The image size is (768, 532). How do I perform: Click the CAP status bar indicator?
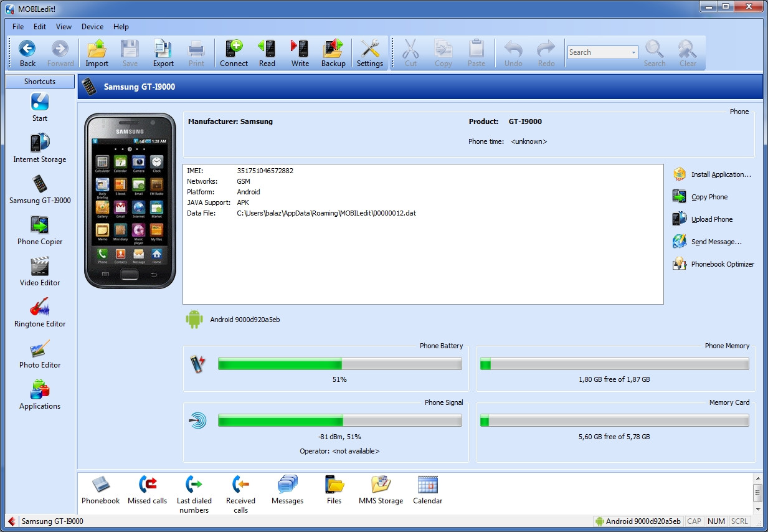pyautogui.click(x=694, y=521)
